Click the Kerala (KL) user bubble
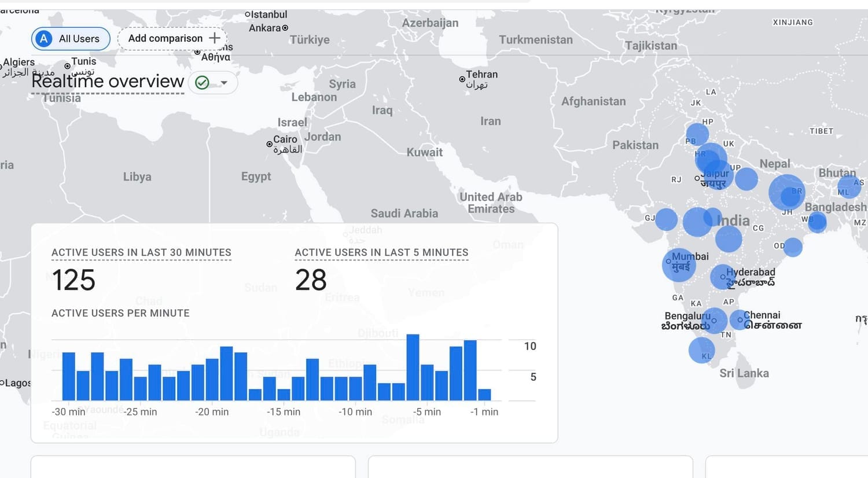 click(x=702, y=350)
